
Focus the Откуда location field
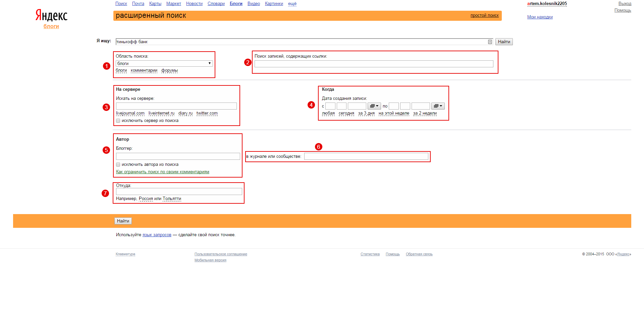pyautogui.click(x=179, y=192)
